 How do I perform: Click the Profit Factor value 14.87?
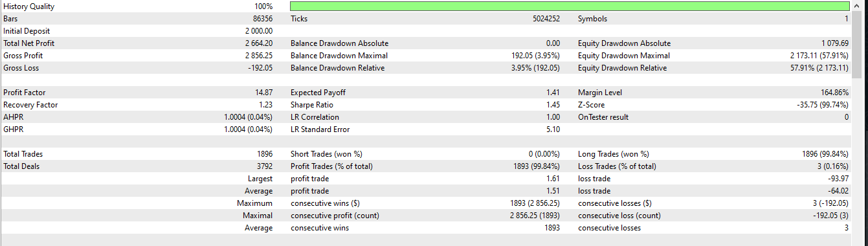pyautogui.click(x=263, y=93)
